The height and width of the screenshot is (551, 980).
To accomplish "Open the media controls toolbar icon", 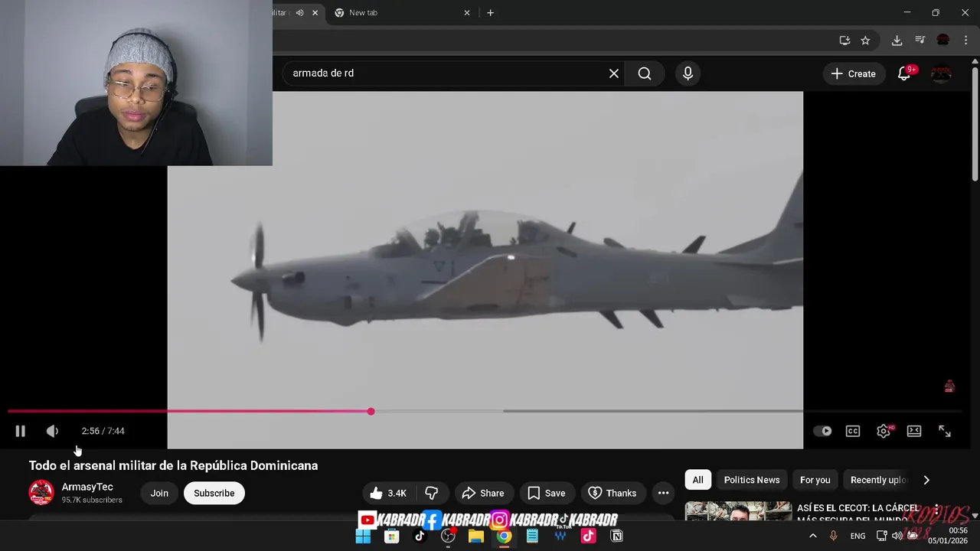I will coord(920,41).
